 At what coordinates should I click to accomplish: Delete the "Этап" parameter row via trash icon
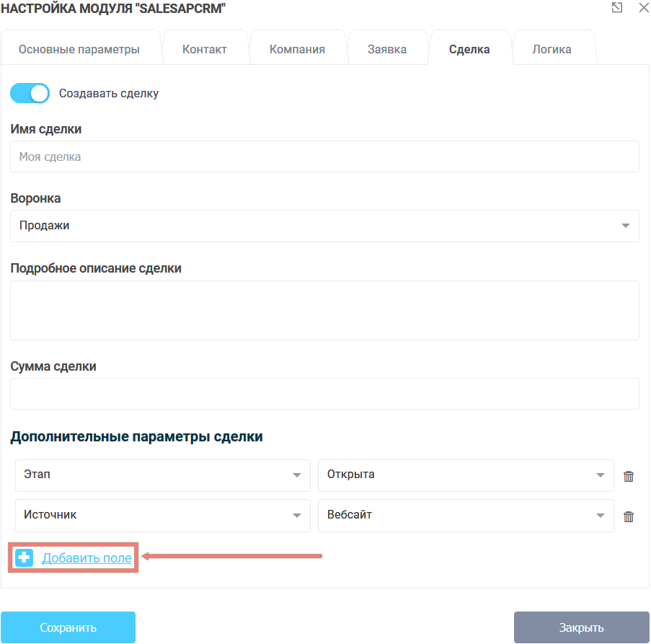628,475
